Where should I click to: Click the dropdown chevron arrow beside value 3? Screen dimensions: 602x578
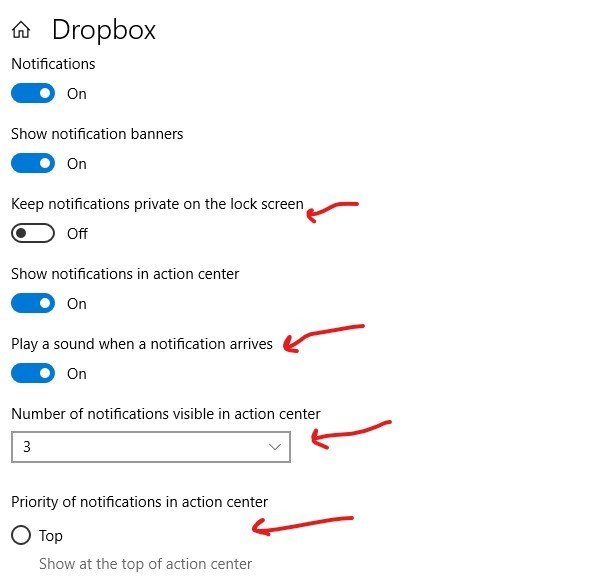coord(275,447)
